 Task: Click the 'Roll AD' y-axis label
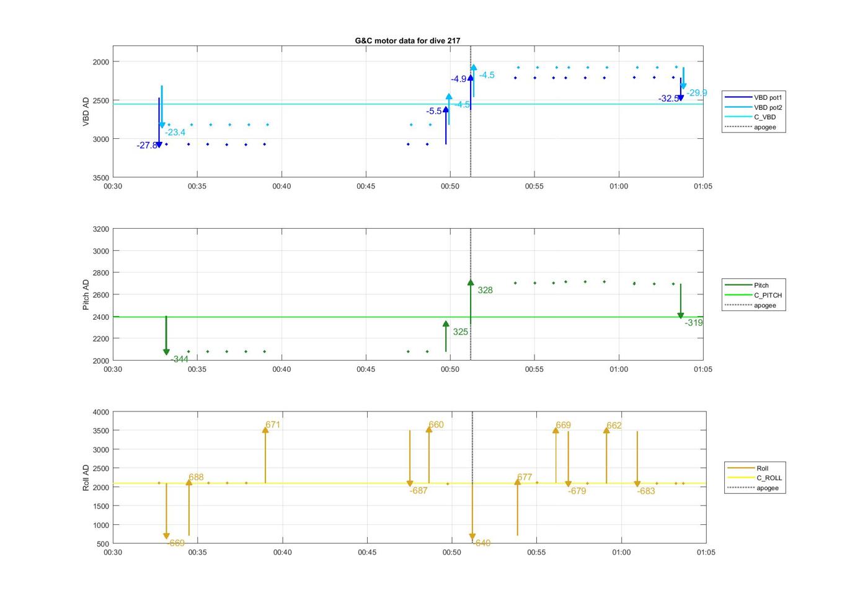click(86, 478)
